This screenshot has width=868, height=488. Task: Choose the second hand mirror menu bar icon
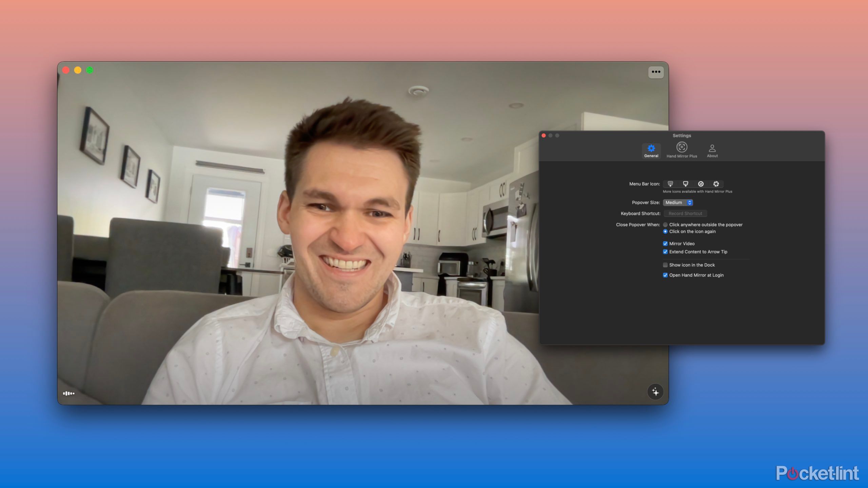pyautogui.click(x=686, y=184)
